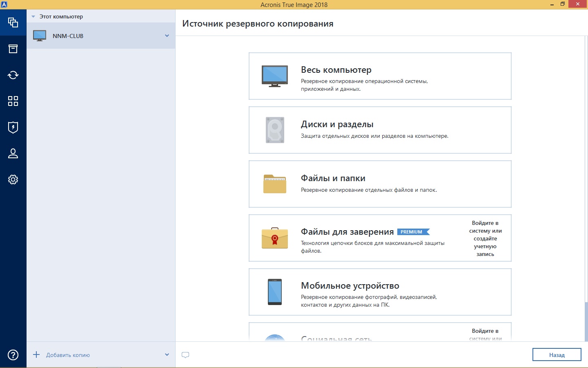Screen dimensions: 588x368
Task: Open Active Protection shield icon
Action: tap(13, 127)
